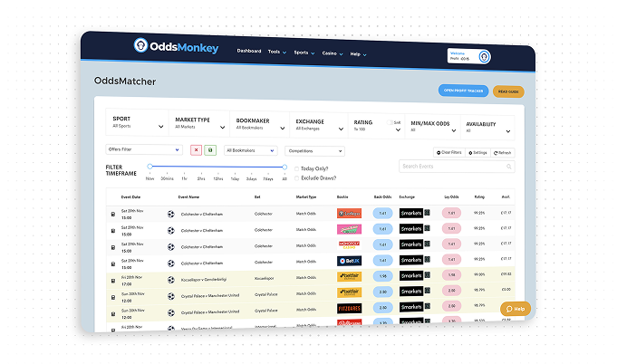Expand the Competitions dropdown
The image size is (617, 364).
pos(314,151)
